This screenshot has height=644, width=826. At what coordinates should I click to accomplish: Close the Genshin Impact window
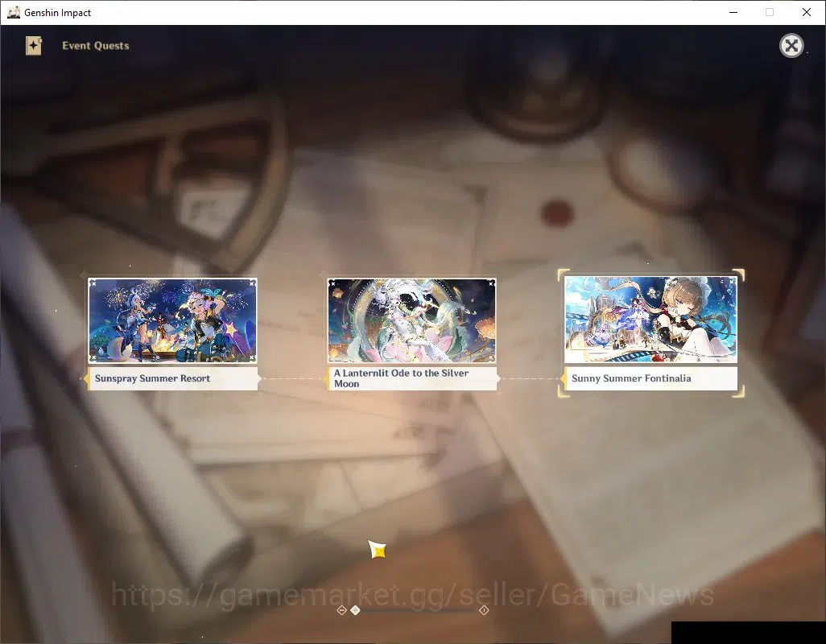coord(807,12)
